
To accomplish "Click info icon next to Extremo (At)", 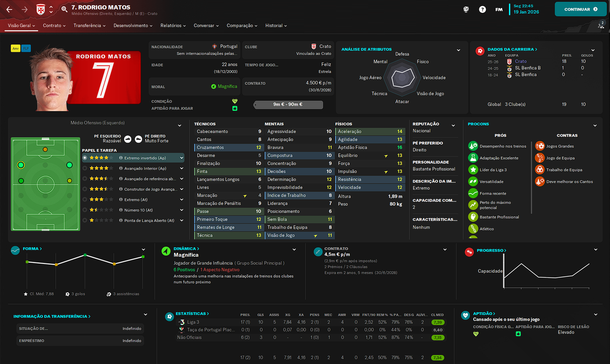I will pyautogui.click(x=121, y=200).
